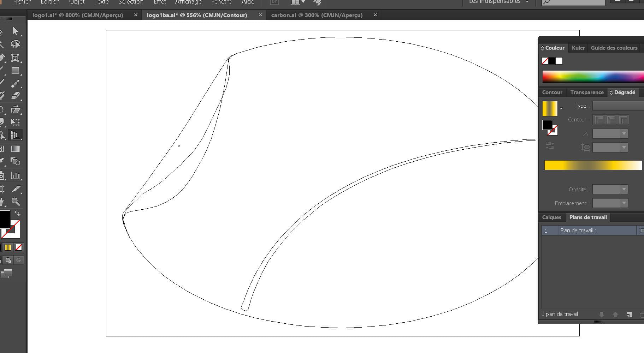Switch to the Transparence panel tab
The width and height of the screenshot is (644, 353).
[587, 92]
